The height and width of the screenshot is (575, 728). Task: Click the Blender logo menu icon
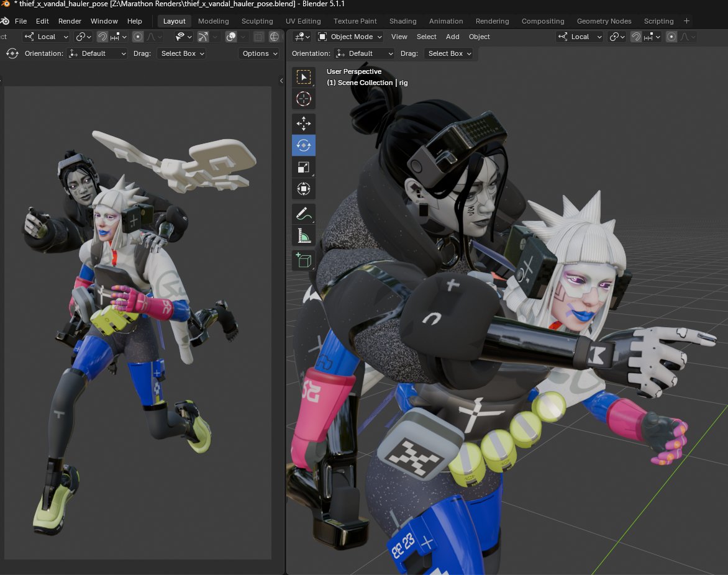click(5, 21)
